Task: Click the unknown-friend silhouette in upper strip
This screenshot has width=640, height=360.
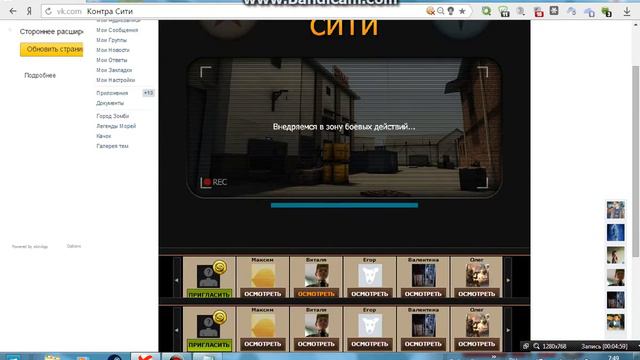Action: click(208, 276)
